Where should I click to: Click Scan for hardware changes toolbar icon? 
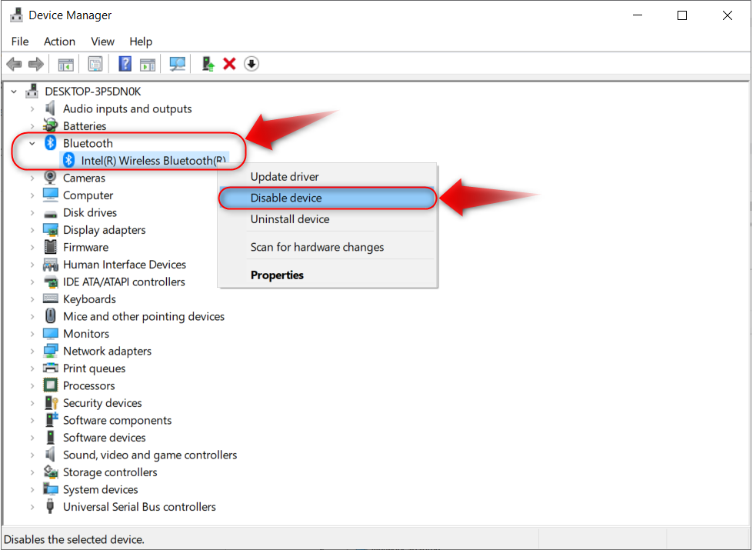coord(178,64)
